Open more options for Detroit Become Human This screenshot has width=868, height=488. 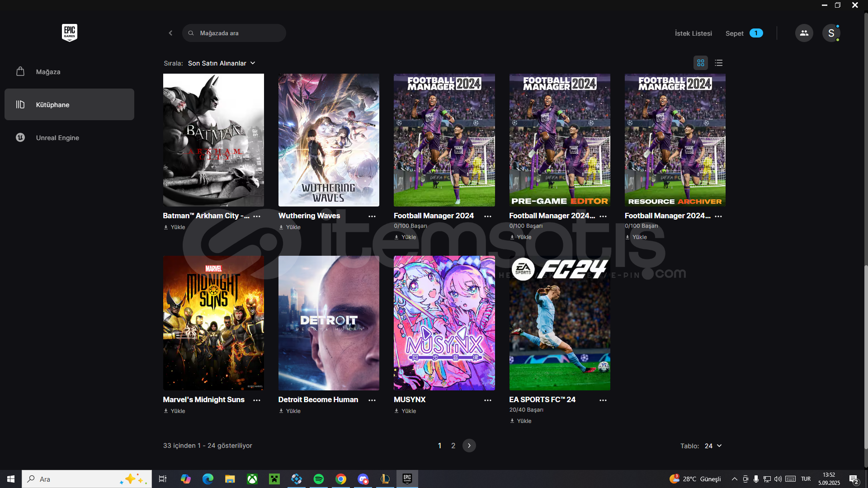[x=372, y=400]
